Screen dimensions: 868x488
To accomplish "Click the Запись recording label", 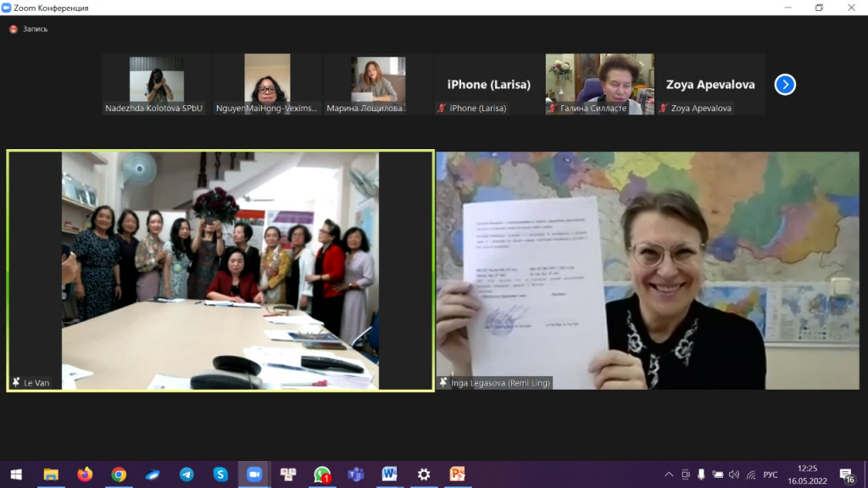I will (35, 29).
